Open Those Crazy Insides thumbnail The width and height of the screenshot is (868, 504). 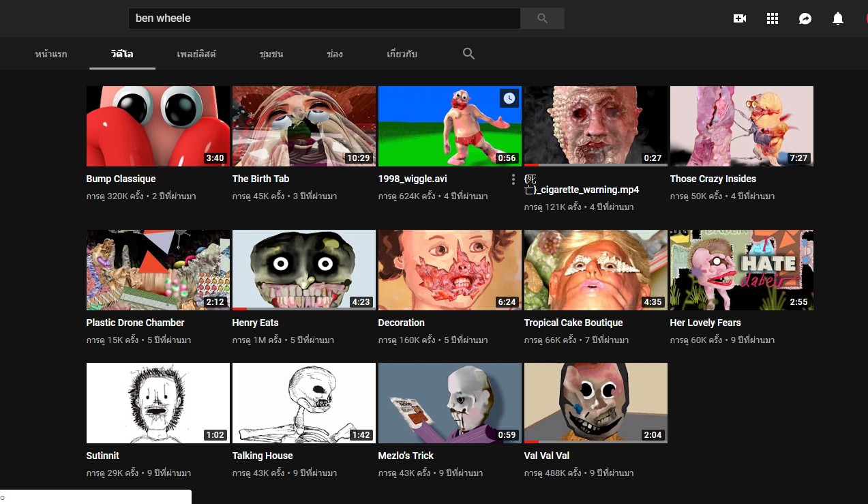[742, 126]
